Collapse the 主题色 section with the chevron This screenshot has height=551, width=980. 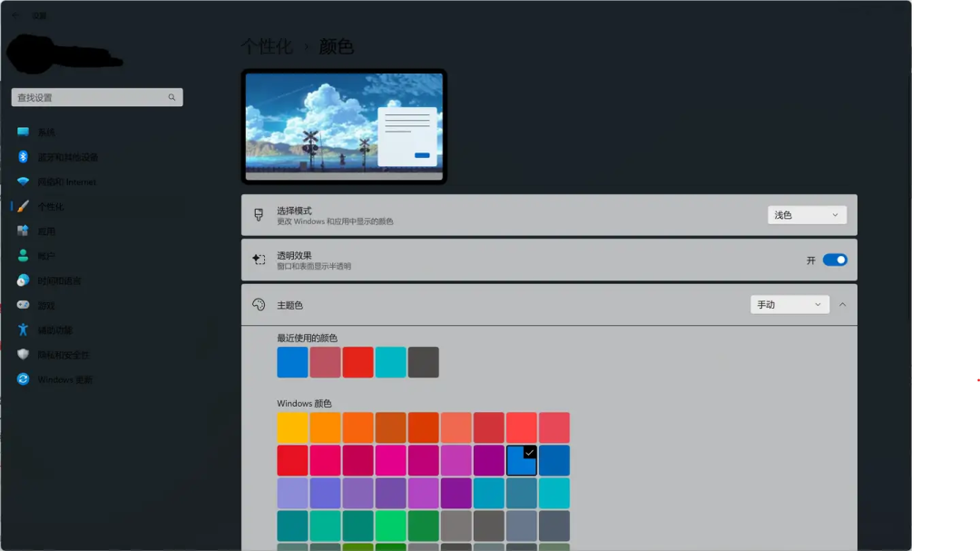842,305
